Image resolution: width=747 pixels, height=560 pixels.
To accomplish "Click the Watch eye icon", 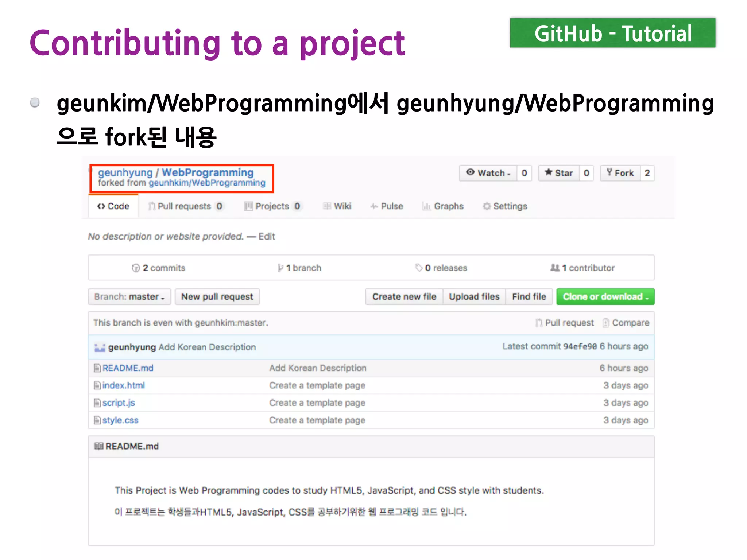I will (471, 172).
